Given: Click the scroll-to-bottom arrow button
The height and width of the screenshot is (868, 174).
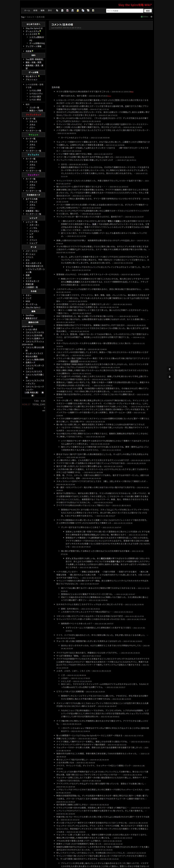Looking at the screenshot, I should pyautogui.click(x=170, y=376).
